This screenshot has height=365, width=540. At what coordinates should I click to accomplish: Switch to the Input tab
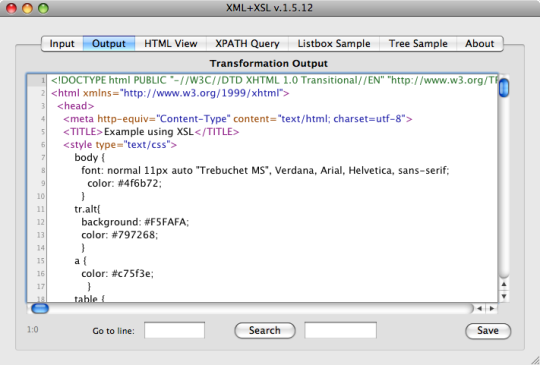click(x=62, y=44)
